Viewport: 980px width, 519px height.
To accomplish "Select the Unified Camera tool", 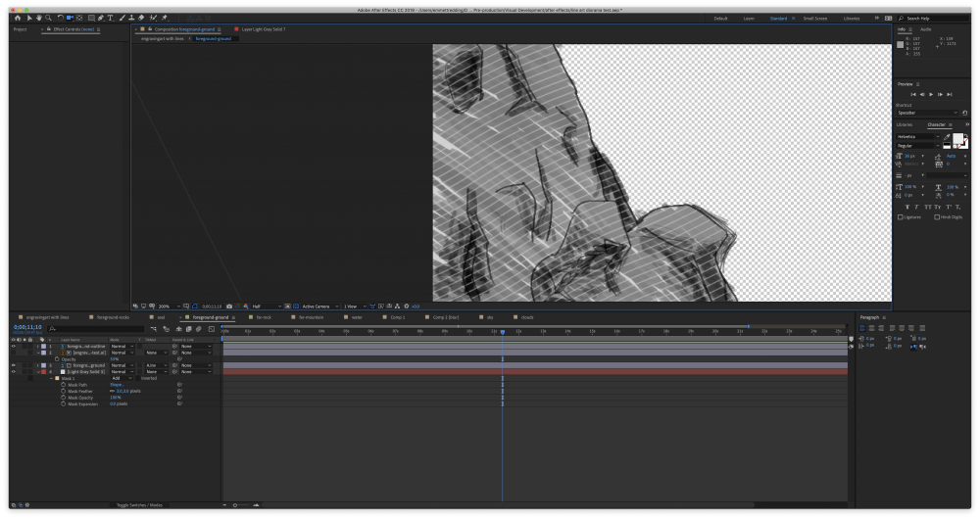I will coord(70,18).
